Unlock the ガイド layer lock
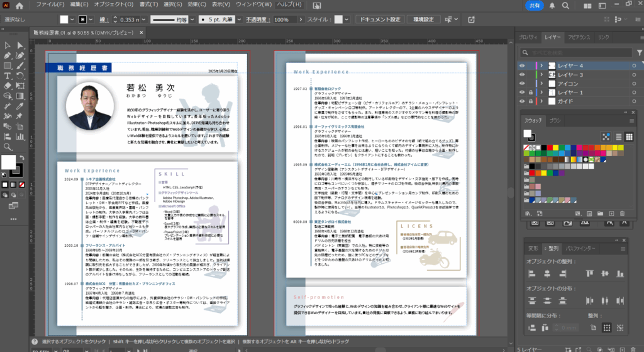The width and height of the screenshot is (644, 352). tap(531, 101)
